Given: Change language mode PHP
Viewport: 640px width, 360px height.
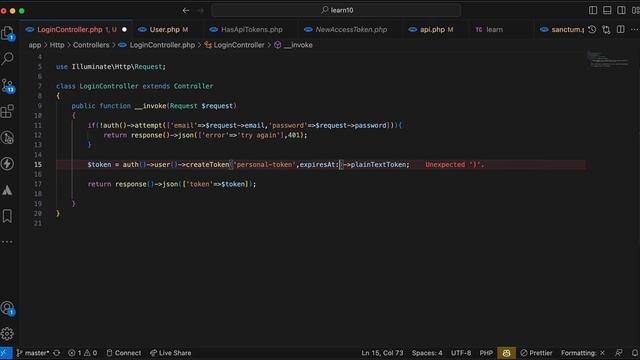Looking at the screenshot, I should [x=486, y=353].
